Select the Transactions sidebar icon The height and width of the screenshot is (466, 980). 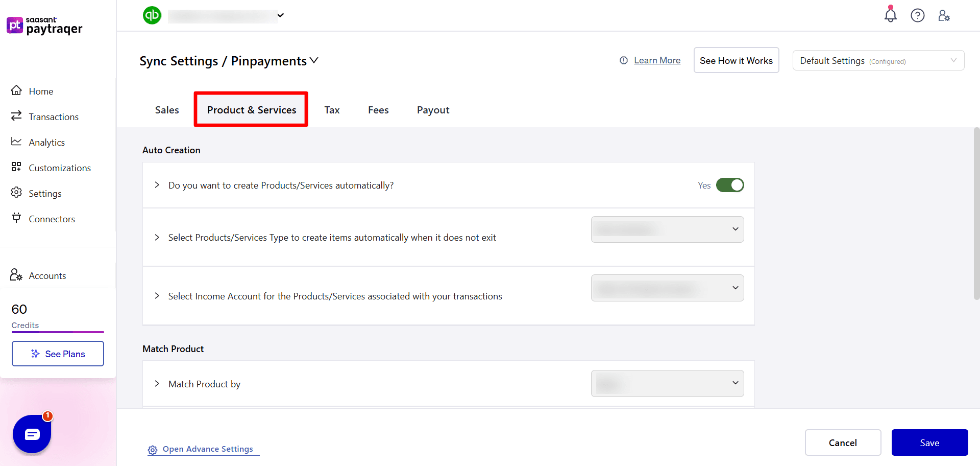16,116
